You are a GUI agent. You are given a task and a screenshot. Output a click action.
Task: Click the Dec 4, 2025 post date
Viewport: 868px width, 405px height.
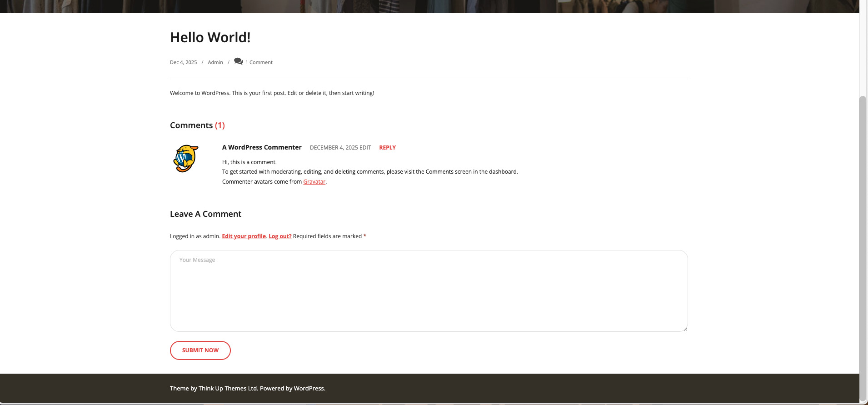[x=183, y=62]
